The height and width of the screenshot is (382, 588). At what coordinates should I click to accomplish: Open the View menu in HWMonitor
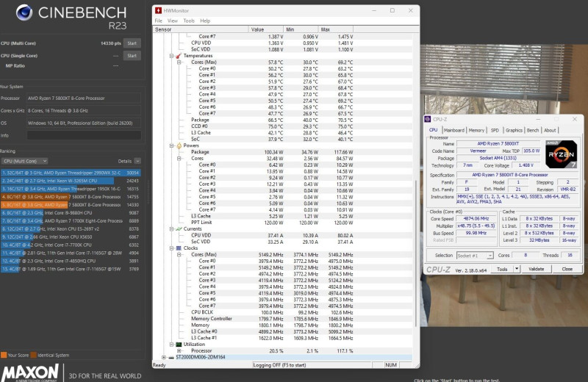click(173, 21)
